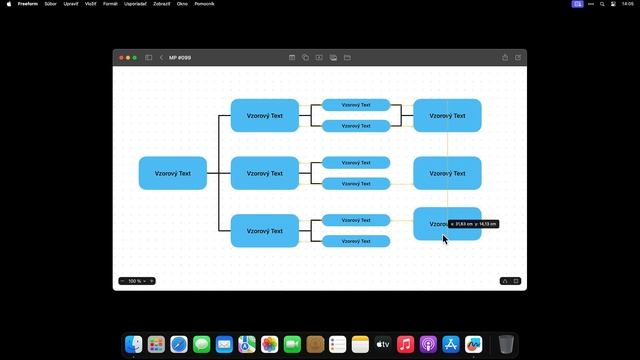Click the purple screen recording status icon
This screenshot has width=640, height=360.
pos(578,4)
